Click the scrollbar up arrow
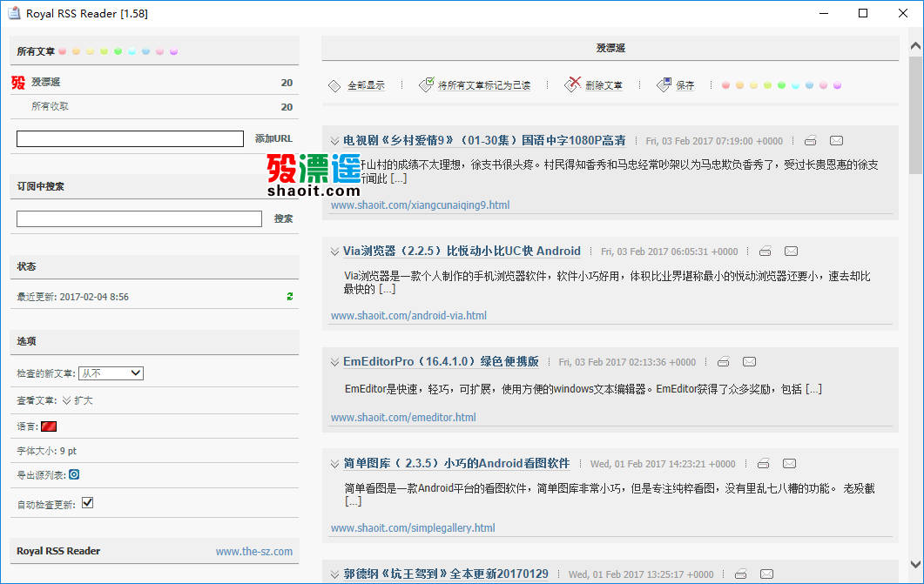Image resolution: width=924 pixels, height=584 pixels. (x=915, y=46)
